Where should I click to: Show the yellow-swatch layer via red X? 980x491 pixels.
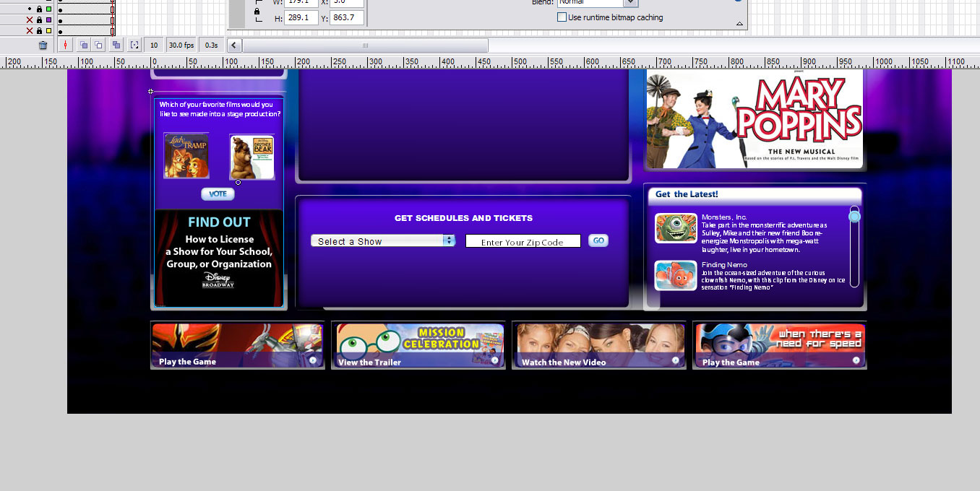(x=30, y=31)
